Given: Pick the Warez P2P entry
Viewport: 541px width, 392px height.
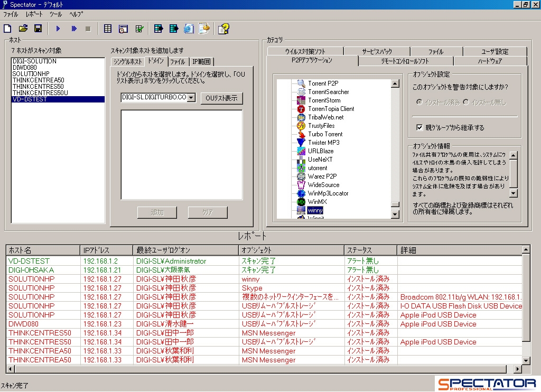Looking at the screenshot, I should (x=322, y=176).
